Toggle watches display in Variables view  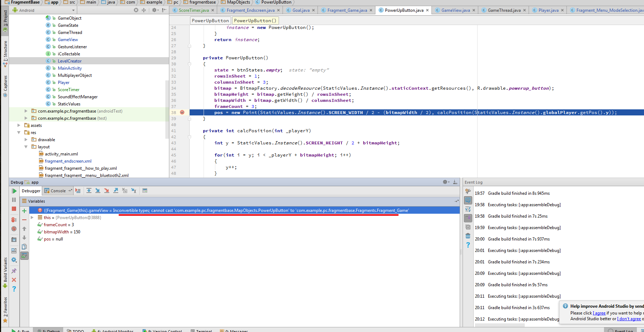24,256
